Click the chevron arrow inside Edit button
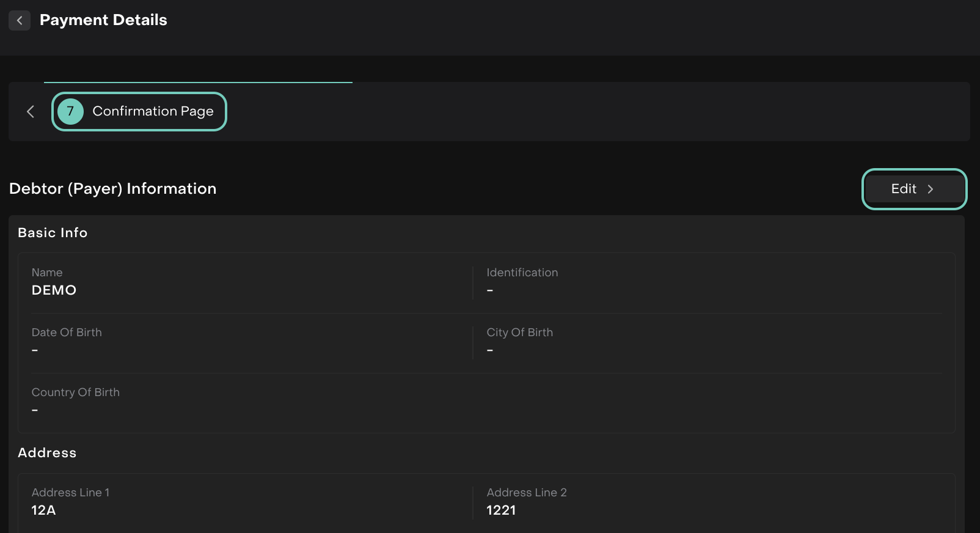The width and height of the screenshot is (980, 533). pos(930,189)
